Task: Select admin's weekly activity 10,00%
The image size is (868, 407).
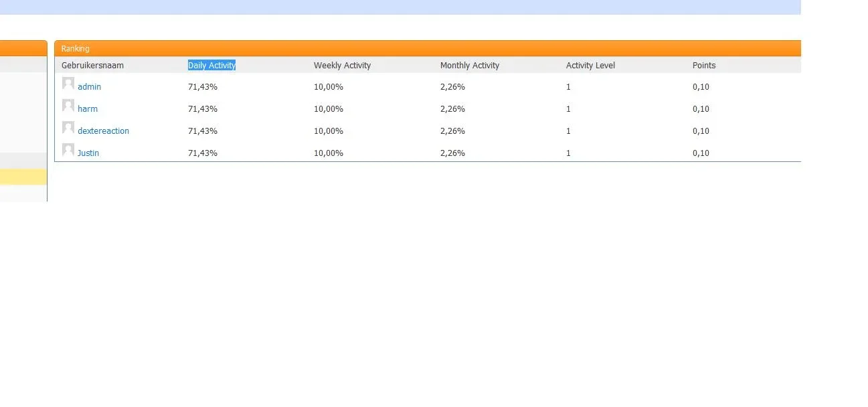Action: click(x=329, y=87)
